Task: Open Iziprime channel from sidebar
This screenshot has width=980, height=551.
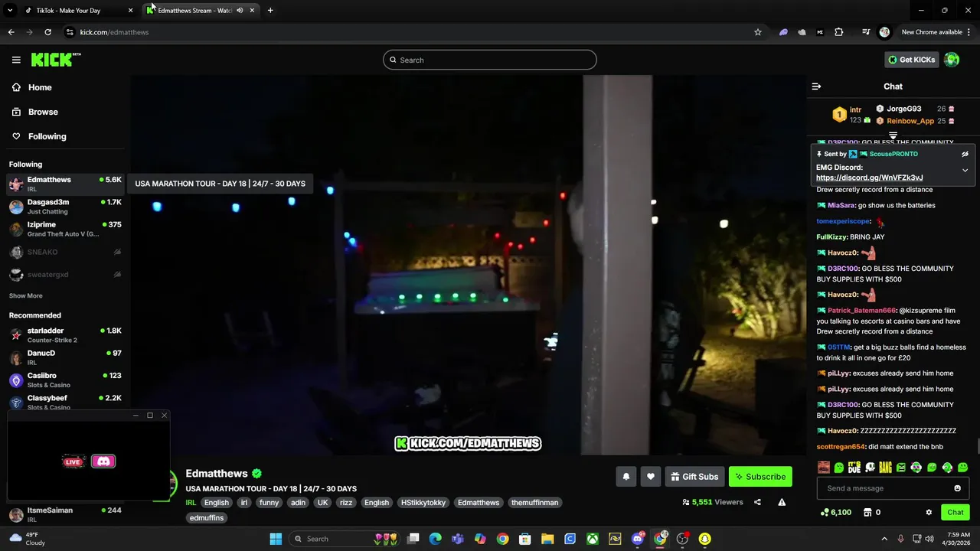Action: click(x=65, y=229)
